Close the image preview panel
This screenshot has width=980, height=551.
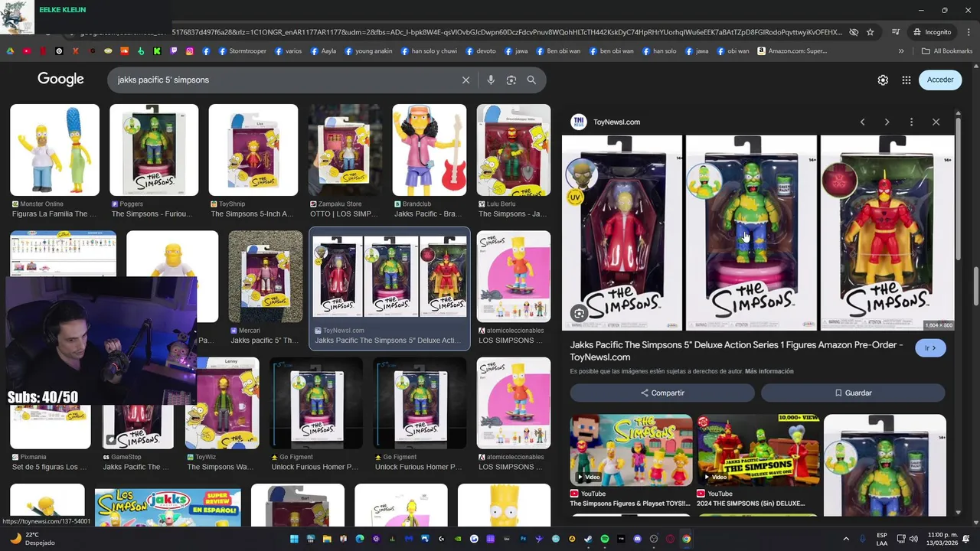coord(936,122)
